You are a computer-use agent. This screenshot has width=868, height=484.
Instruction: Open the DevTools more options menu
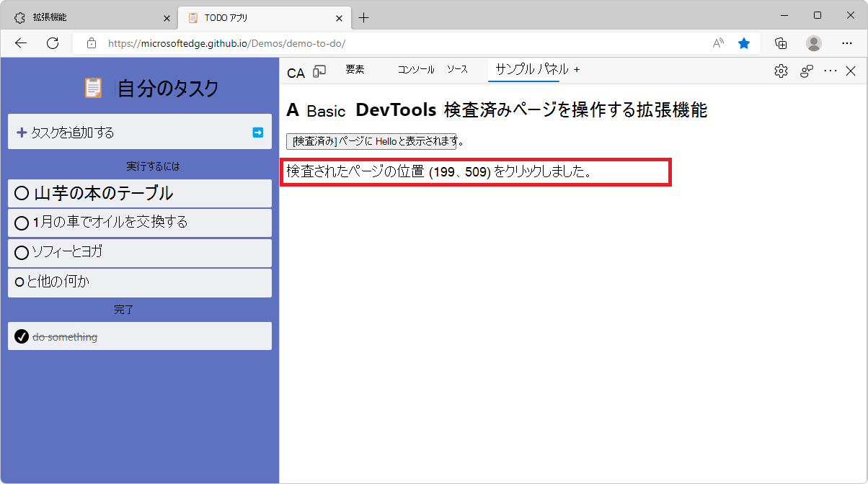click(830, 71)
